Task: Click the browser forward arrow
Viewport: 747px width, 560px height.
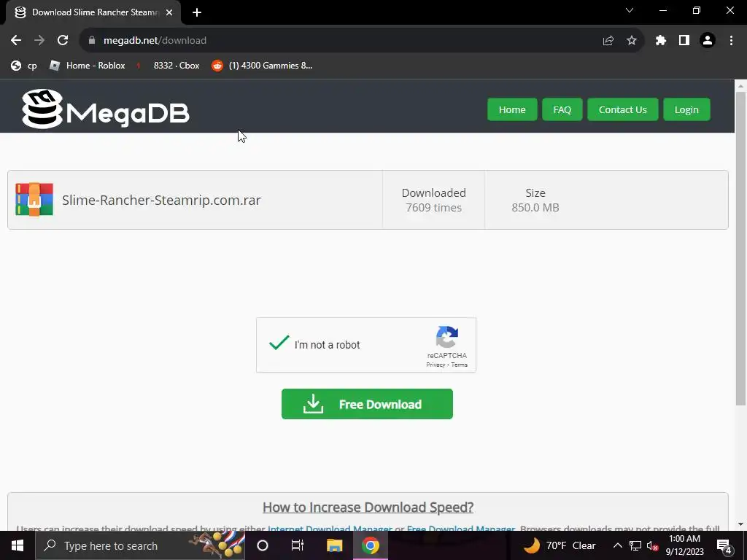Action: [x=39, y=41]
